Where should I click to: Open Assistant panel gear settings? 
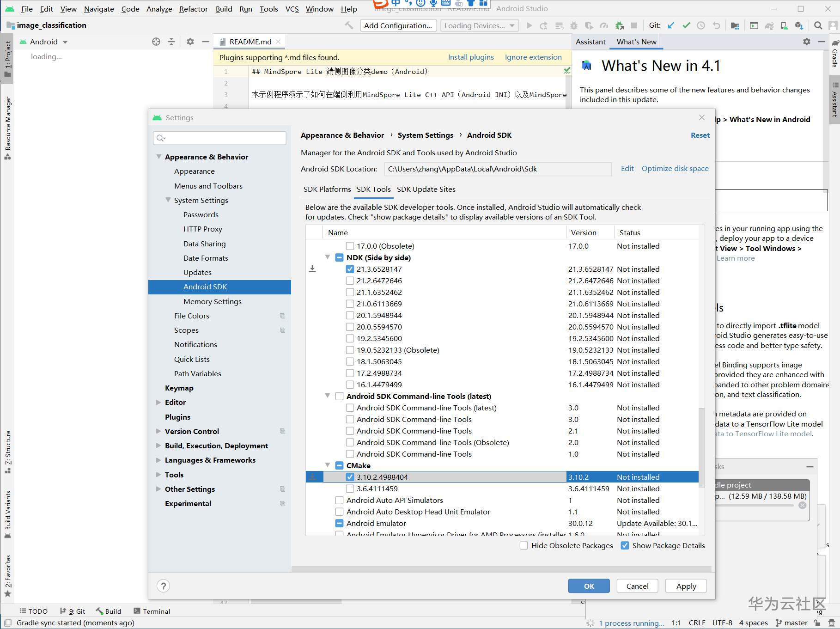[x=807, y=42]
